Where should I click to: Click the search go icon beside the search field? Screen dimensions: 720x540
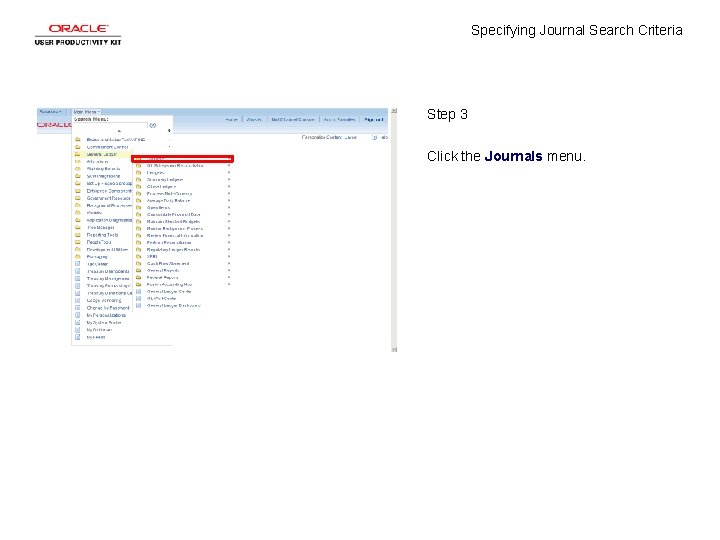coord(153,125)
